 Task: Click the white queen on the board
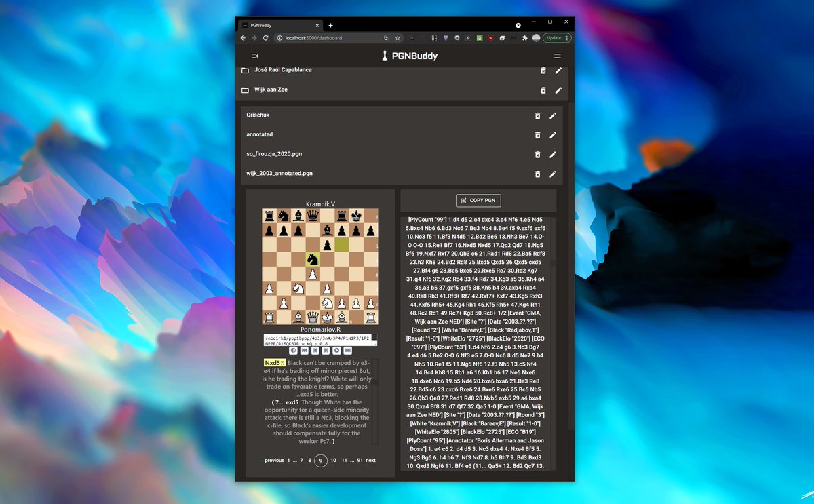tap(313, 317)
